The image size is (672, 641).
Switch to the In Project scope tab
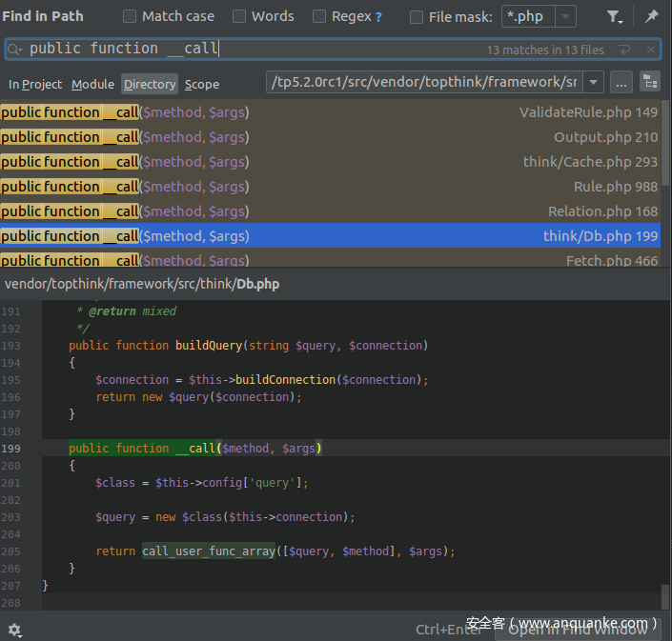(x=35, y=85)
